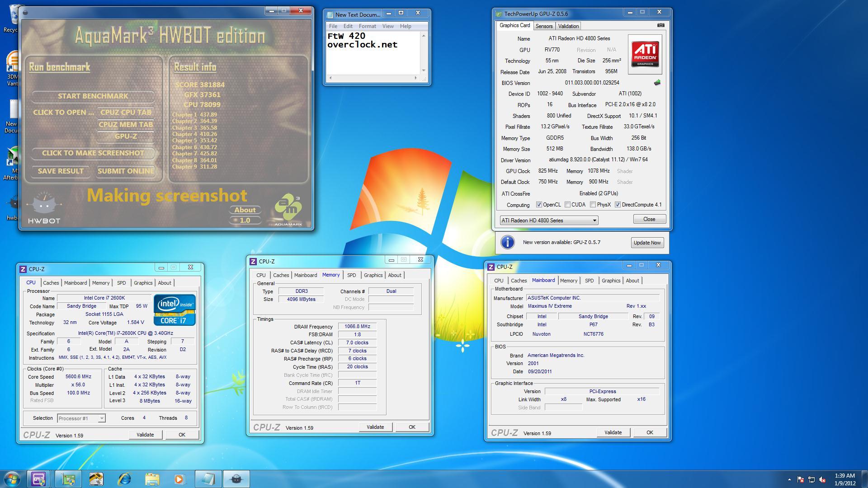Click Notepad vertical scrollbar down arrow
The height and width of the screenshot is (488, 868).
pos(424,70)
